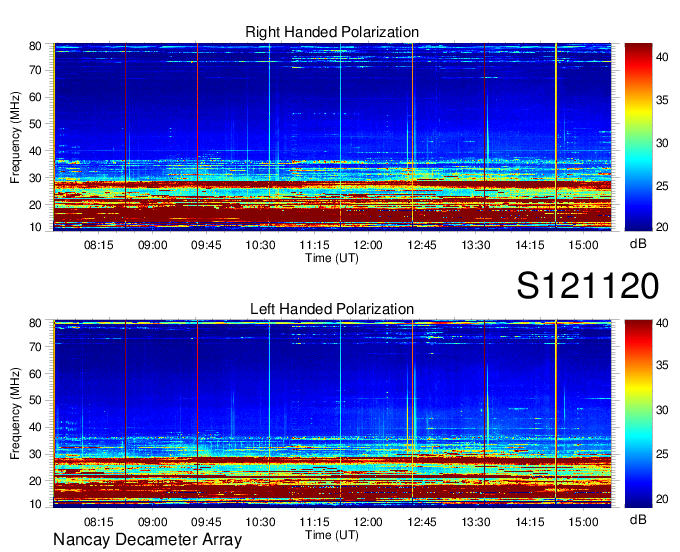The width and height of the screenshot is (680, 552).
Task: Click the color bar beside the Right Handed plot
Action: (638, 137)
